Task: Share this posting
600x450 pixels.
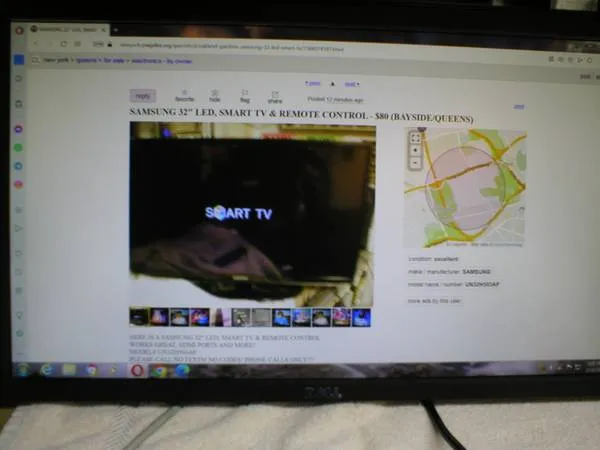Action: pos(275,98)
